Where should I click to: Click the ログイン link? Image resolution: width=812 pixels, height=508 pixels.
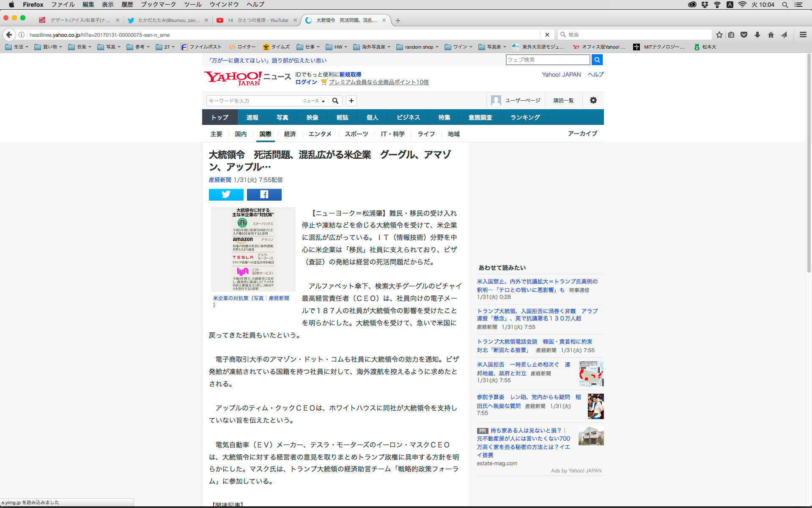click(x=306, y=82)
